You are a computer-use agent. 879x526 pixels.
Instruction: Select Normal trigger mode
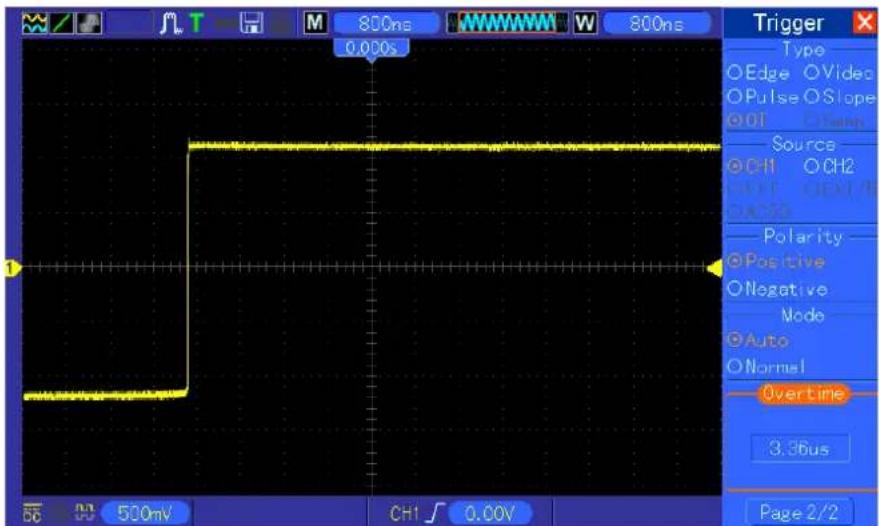(x=766, y=367)
